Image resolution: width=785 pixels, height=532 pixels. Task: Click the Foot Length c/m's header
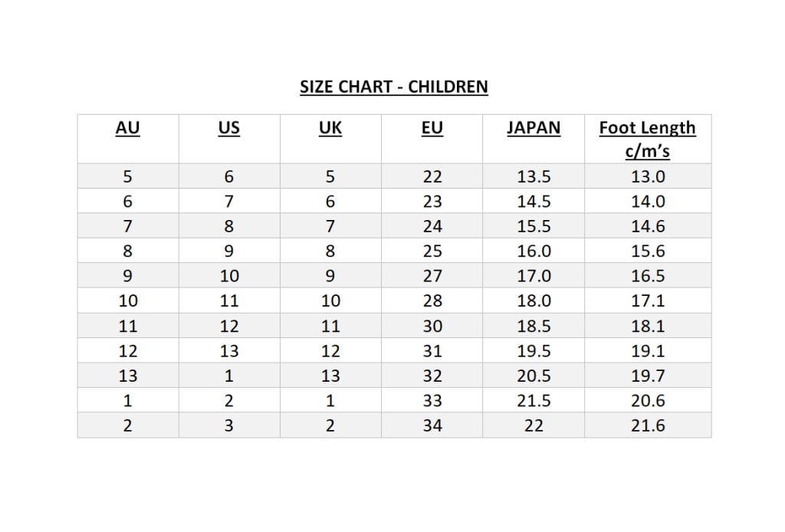tap(647, 139)
